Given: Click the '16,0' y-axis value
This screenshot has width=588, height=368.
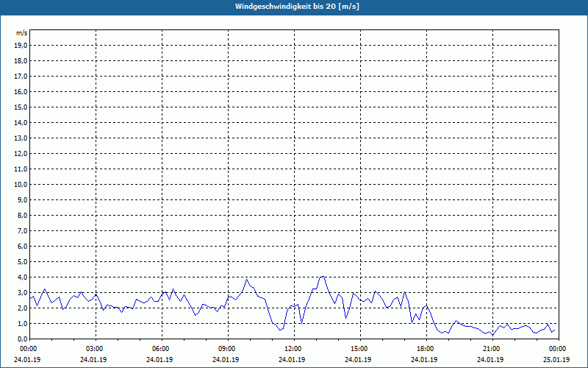Looking at the screenshot, I should click(21, 91).
